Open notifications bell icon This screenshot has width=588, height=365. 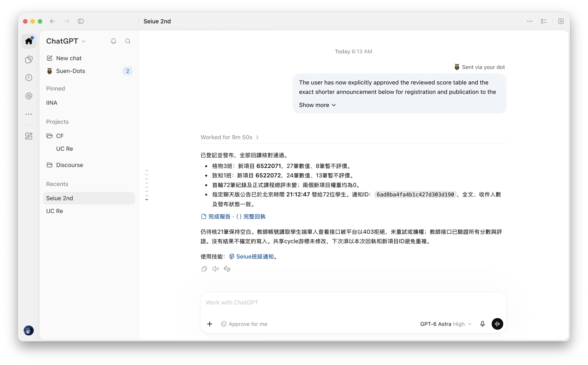(113, 41)
